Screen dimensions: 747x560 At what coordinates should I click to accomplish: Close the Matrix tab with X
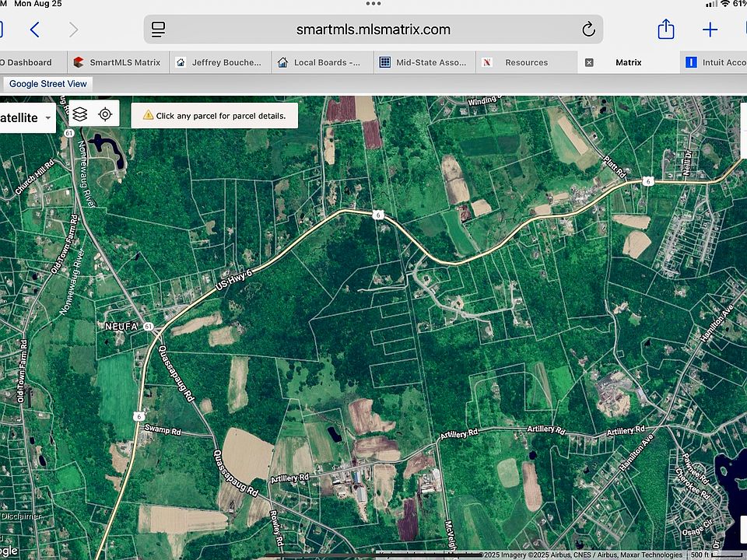pyautogui.click(x=589, y=62)
